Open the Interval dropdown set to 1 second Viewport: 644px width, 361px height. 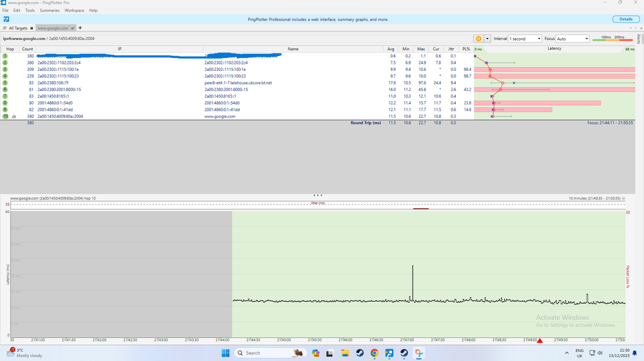525,39
